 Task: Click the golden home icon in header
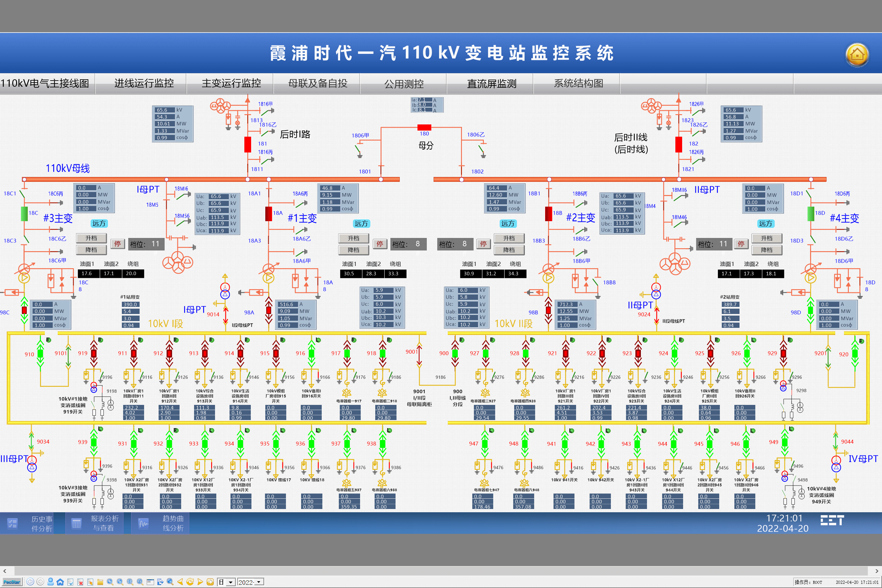click(x=857, y=55)
